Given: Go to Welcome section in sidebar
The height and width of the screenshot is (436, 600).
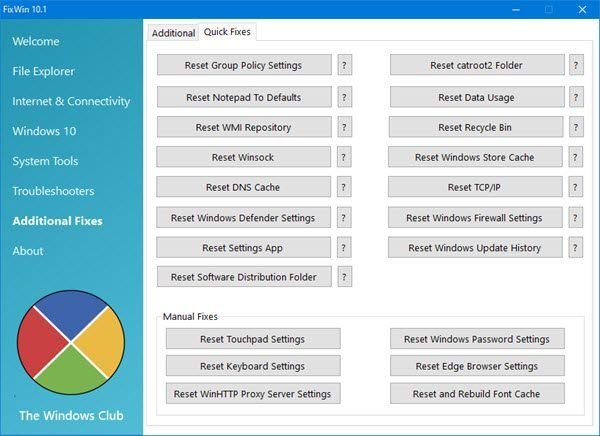Looking at the screenshot, I should point(36,41).
